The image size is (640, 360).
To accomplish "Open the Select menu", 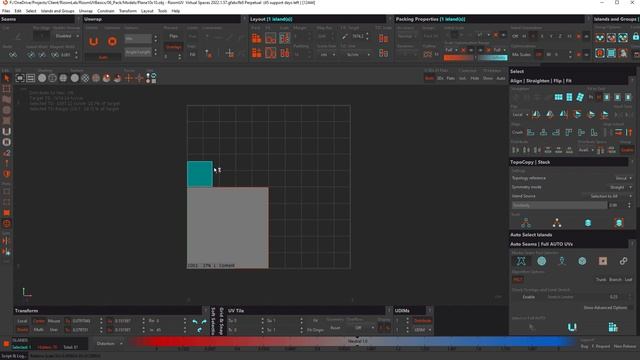I will tap(31, 11).
